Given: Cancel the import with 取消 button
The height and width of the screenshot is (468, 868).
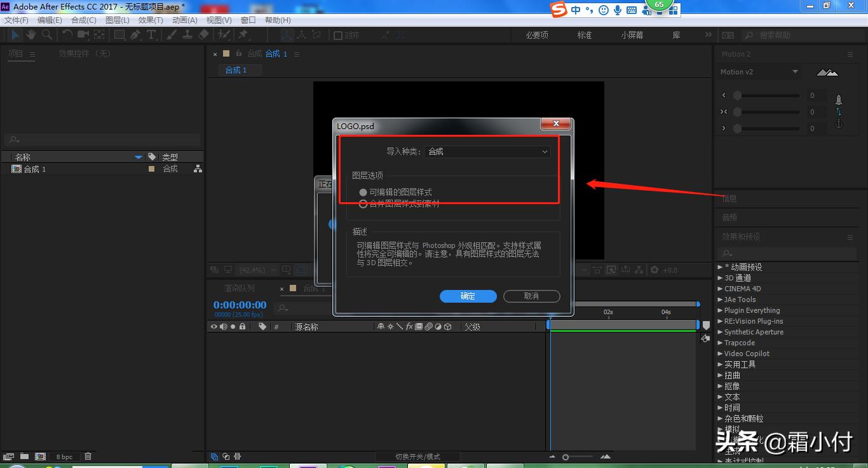Looking at the screenshot, I should pos(531,296).
